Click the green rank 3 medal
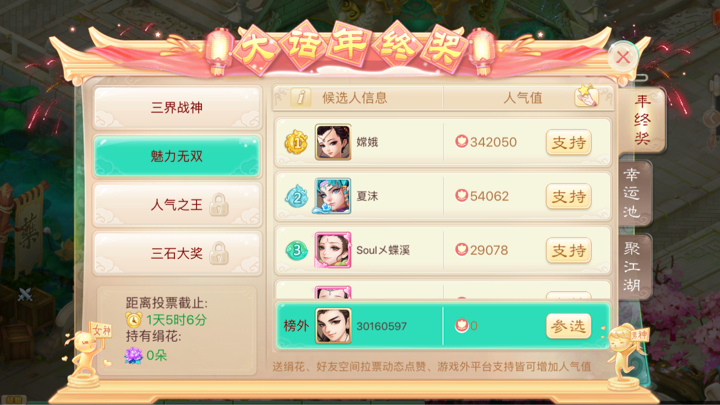 [x=297, y=250]
